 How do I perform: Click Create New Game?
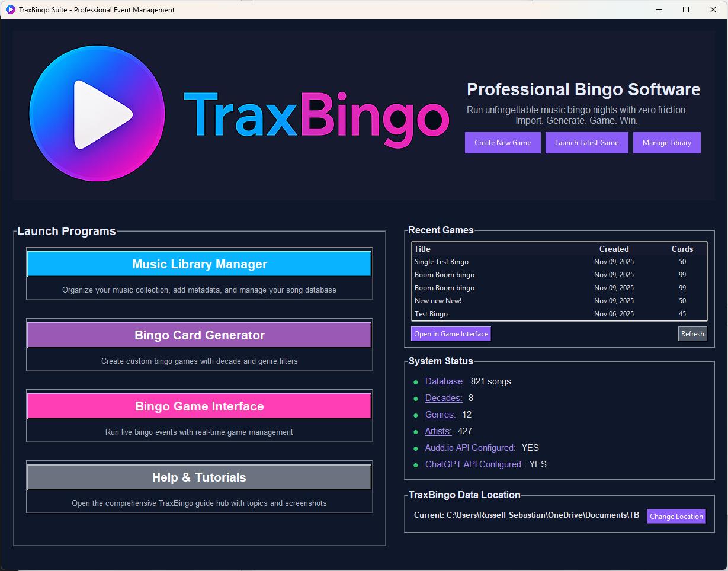(x=502, y=142)
